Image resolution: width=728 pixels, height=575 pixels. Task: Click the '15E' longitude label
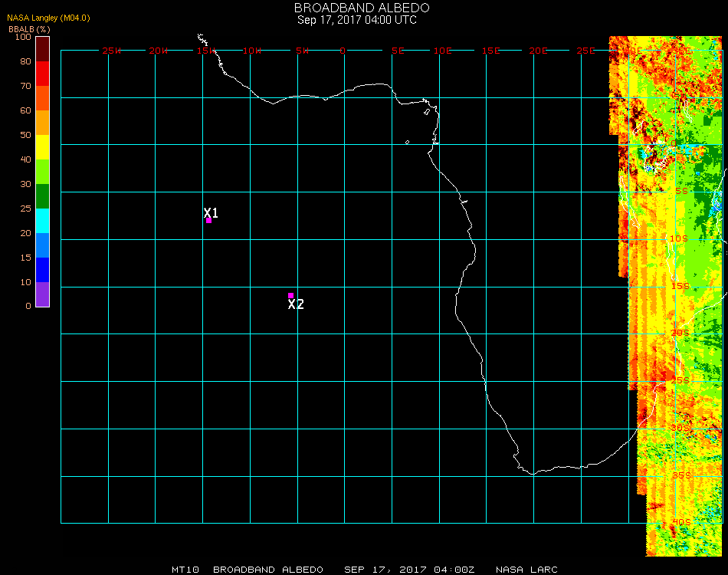pyautogui.click(x=490, y=51)
